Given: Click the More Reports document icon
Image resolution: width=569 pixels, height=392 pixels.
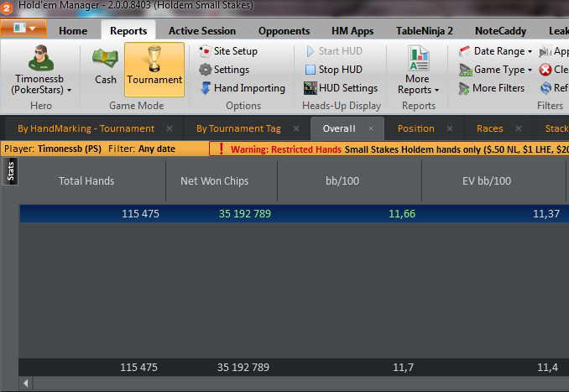Looking at the screenshot, I should point(419,58).
